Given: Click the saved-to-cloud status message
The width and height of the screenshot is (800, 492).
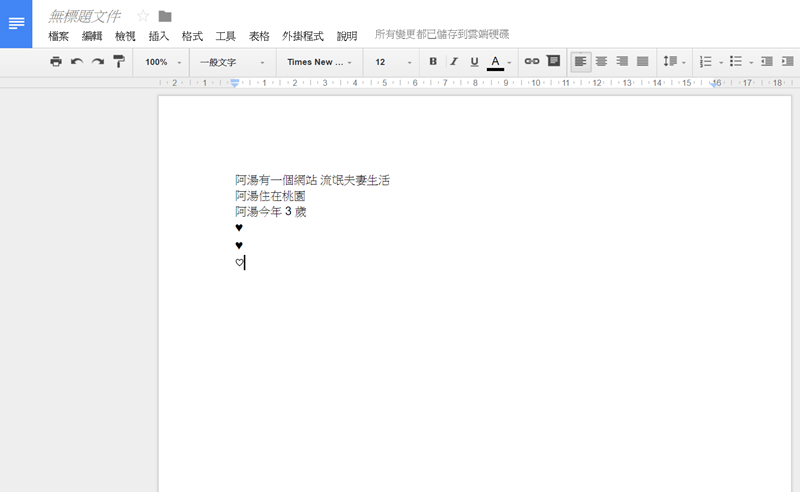Looking at the screenshot, I should tap(442, 34).
